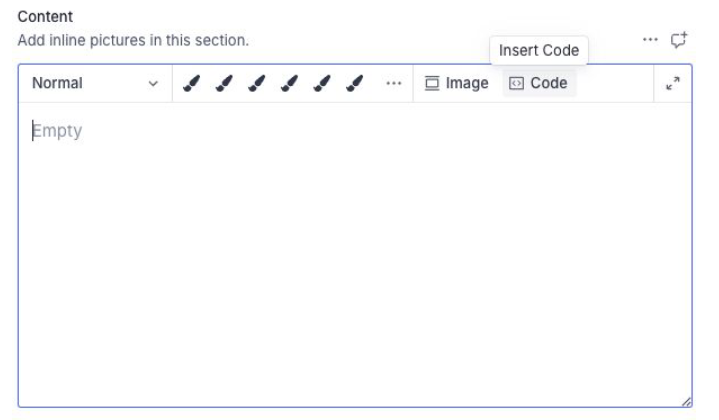Click the fifth brush formatting icon
719x420 pixels.
[x=321, y=84]
